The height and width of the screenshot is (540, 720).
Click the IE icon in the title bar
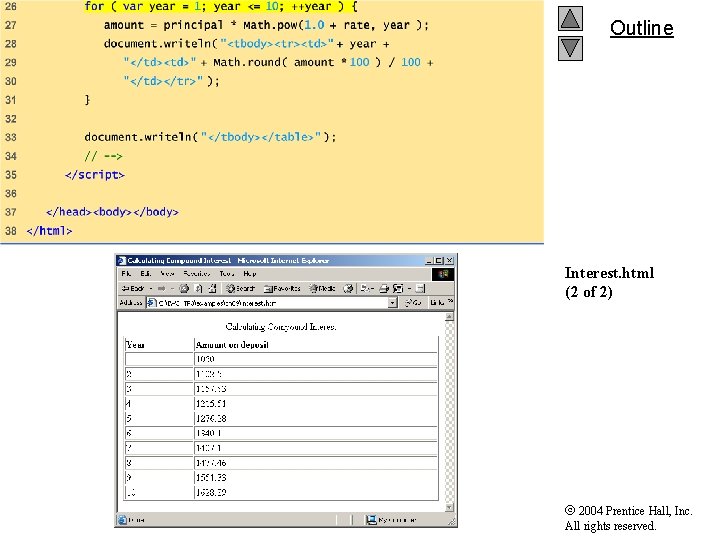(122, 261)
